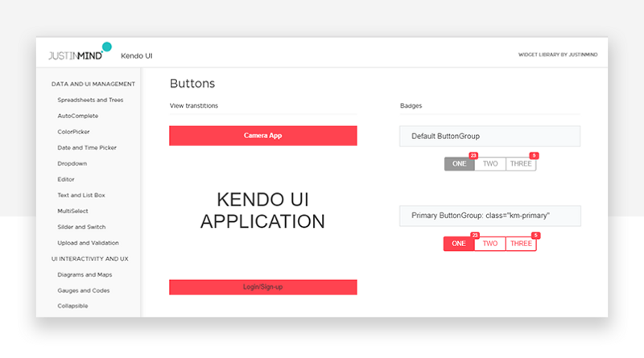This screenshot has width=644, height=358.
Task: Open Date and Time Picker item
Action: pos(86,147)
